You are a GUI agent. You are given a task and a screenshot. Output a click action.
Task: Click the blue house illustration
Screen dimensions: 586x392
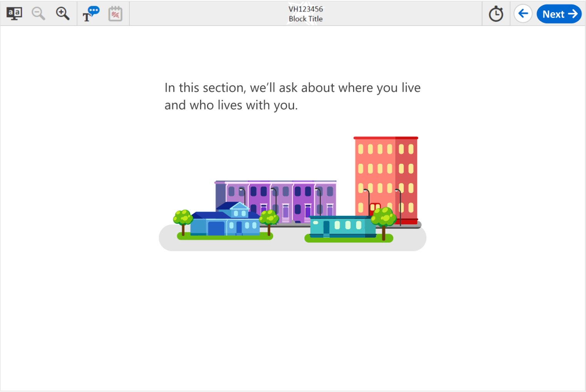225,223
